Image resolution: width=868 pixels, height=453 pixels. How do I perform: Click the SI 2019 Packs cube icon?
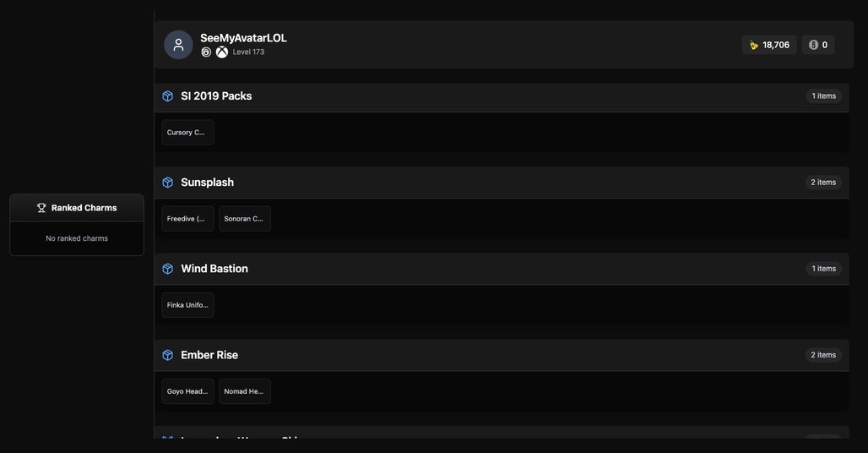168,96
